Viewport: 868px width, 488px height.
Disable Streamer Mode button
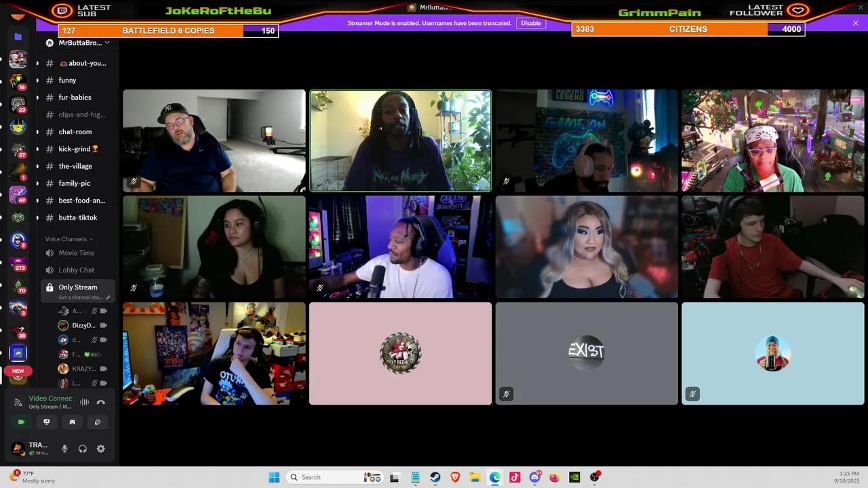(x=531, y=23)
